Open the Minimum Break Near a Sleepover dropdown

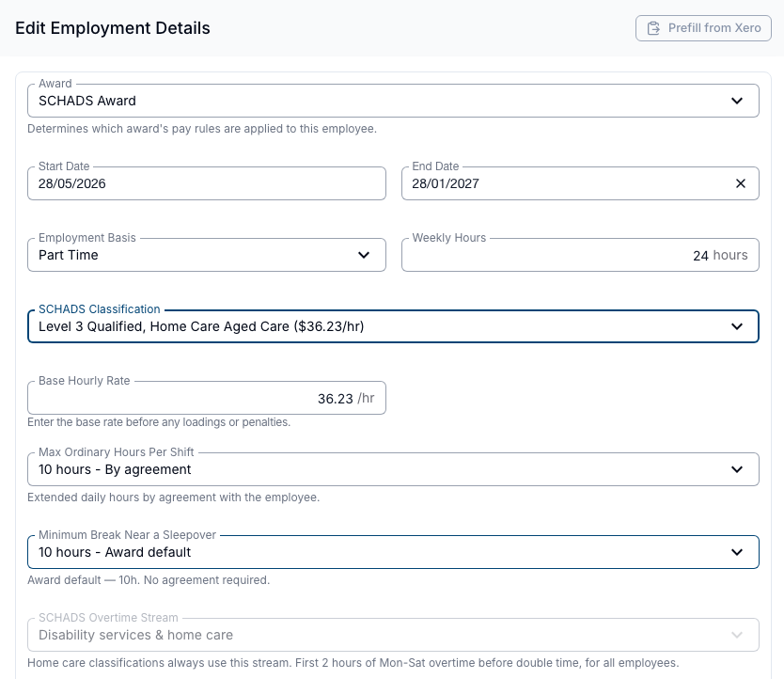point(393,552)
